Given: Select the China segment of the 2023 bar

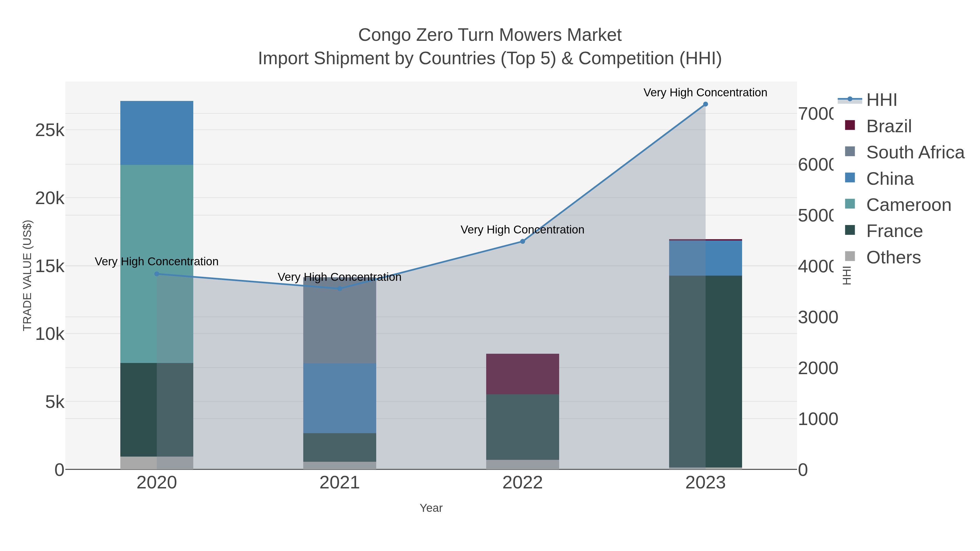Looking at the screenshot, I should coord(705,258).
